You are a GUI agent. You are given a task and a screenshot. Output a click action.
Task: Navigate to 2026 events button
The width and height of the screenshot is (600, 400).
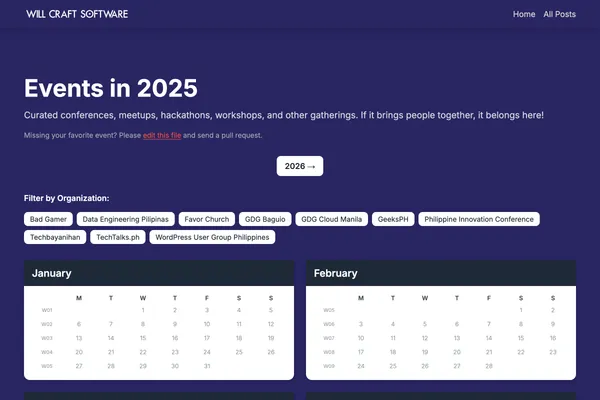coord(300,166)
